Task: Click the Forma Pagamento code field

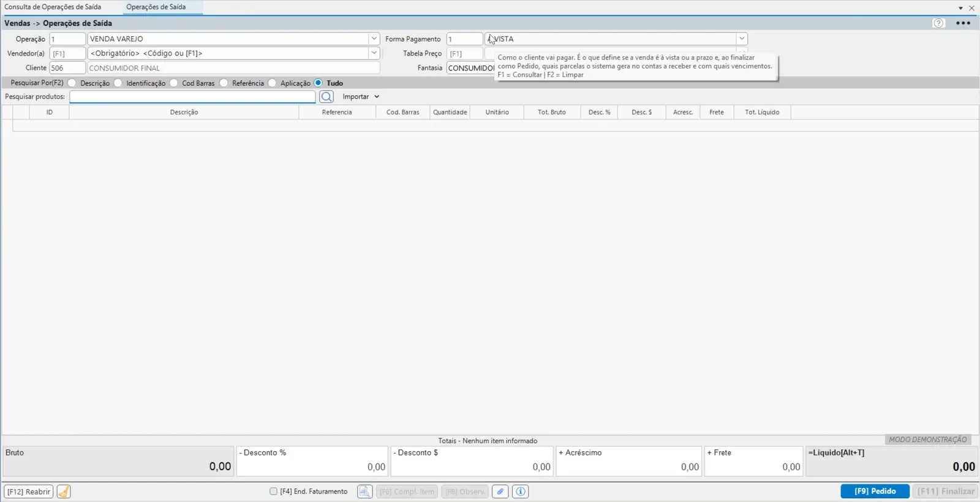Action: (464, 39)
